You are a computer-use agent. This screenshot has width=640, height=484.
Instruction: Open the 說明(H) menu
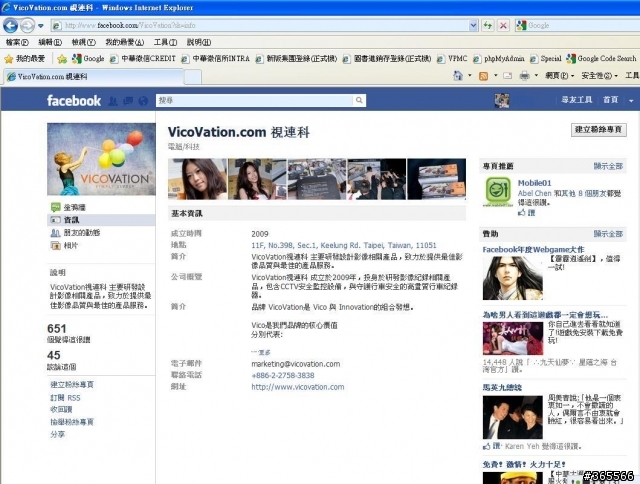click(x=199, y=42)
